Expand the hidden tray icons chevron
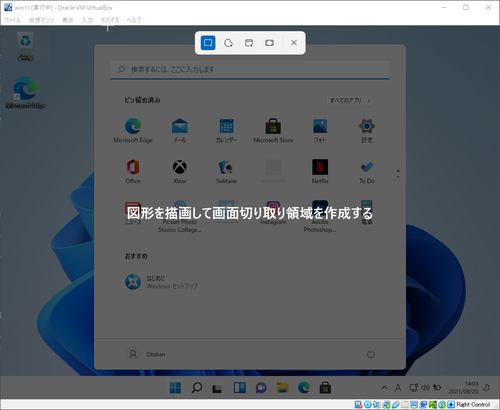Screen dimensions: 500x410 [x=384, y=388]
